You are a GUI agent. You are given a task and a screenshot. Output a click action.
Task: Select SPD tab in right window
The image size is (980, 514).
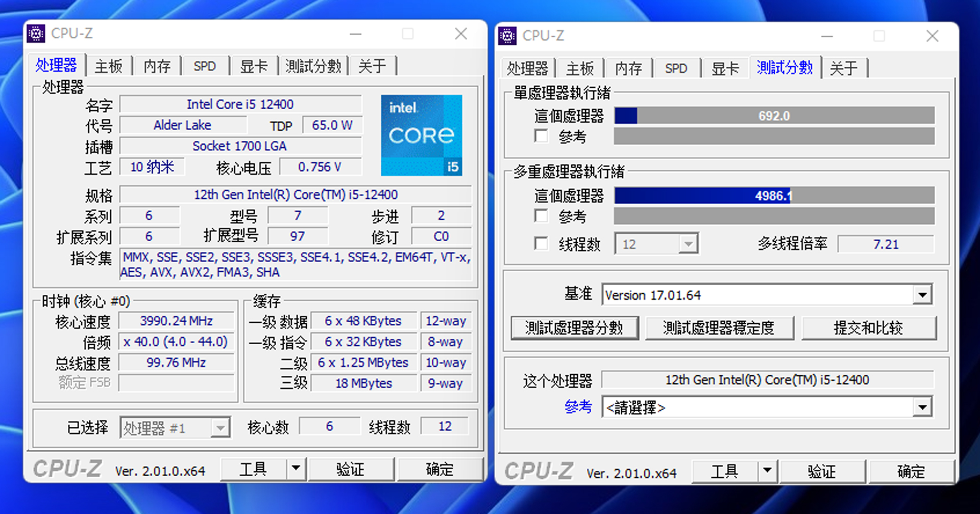coord(676,68)
